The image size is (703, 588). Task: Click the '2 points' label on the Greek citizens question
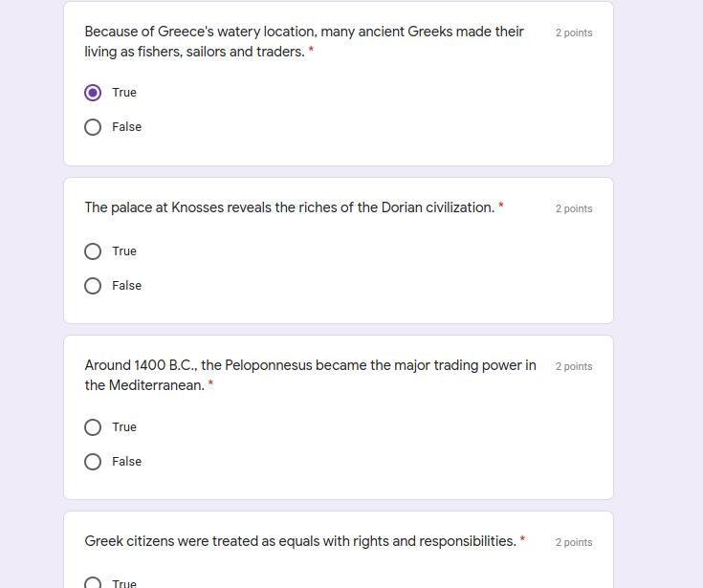point(574,542)
